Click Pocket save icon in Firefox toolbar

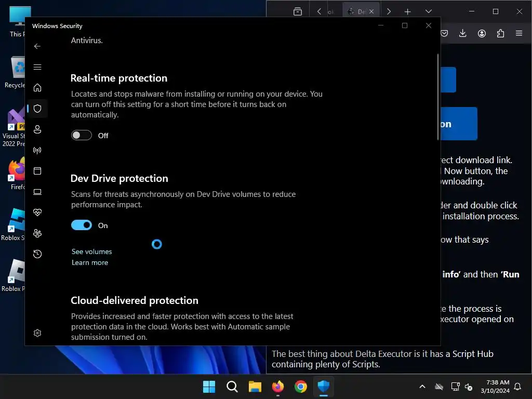[x=445, y=33]
